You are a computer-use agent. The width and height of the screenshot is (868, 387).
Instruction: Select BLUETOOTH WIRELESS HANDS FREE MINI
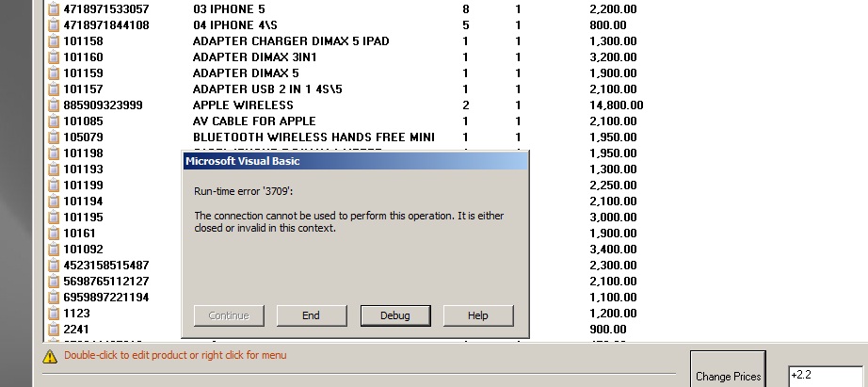[313, 137]
